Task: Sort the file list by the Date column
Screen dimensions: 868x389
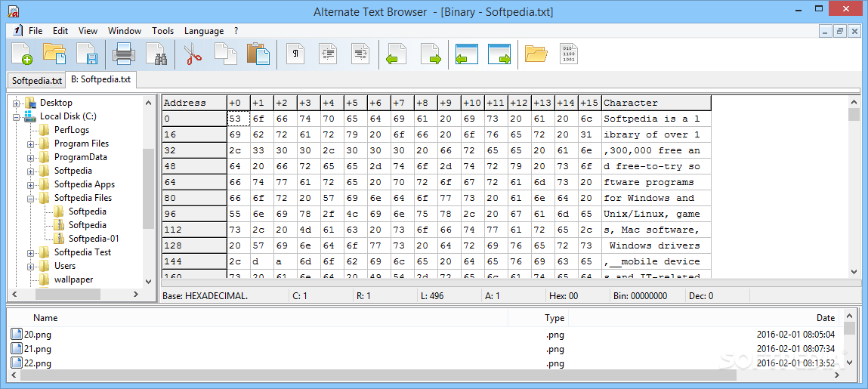Action: click(704, 317)
